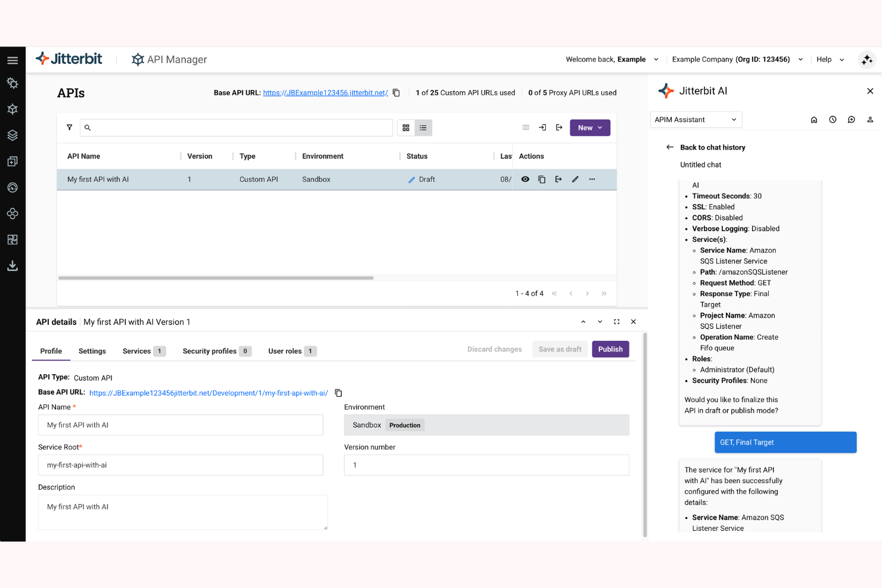This screenshot has width=882, height=588.
Task: Click the API Name input field
Action: 181,425
